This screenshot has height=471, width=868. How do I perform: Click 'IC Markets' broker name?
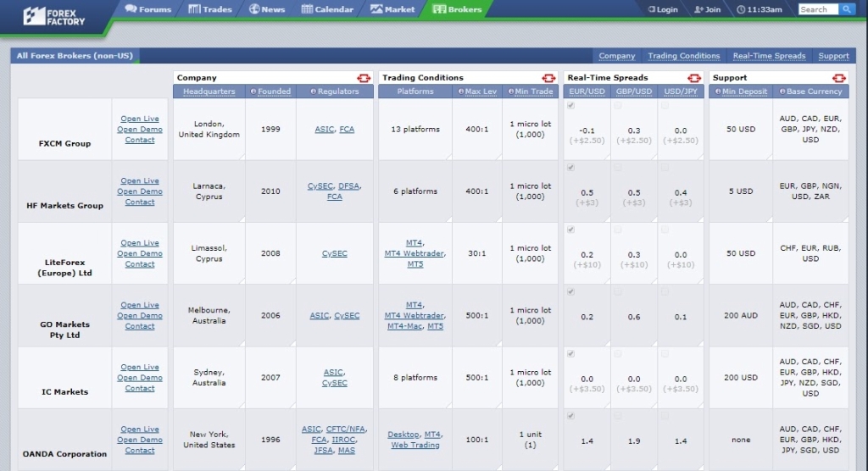64,392
